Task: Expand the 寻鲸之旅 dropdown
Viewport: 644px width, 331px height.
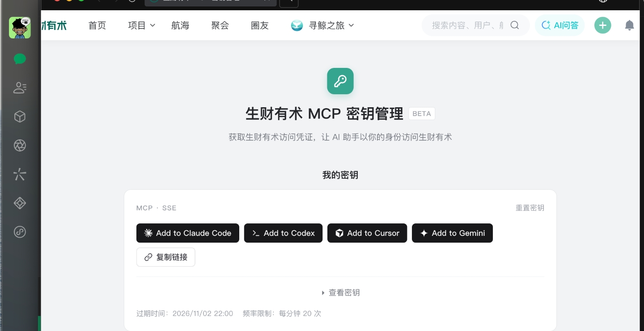Action: click(x=331, y=25)
